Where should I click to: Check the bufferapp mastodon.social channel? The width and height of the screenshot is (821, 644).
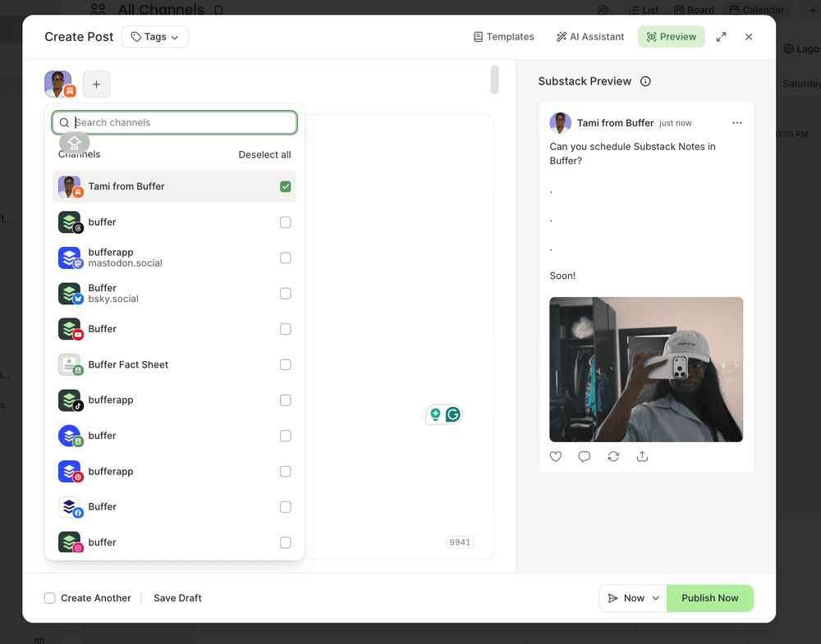click(286, 258)
